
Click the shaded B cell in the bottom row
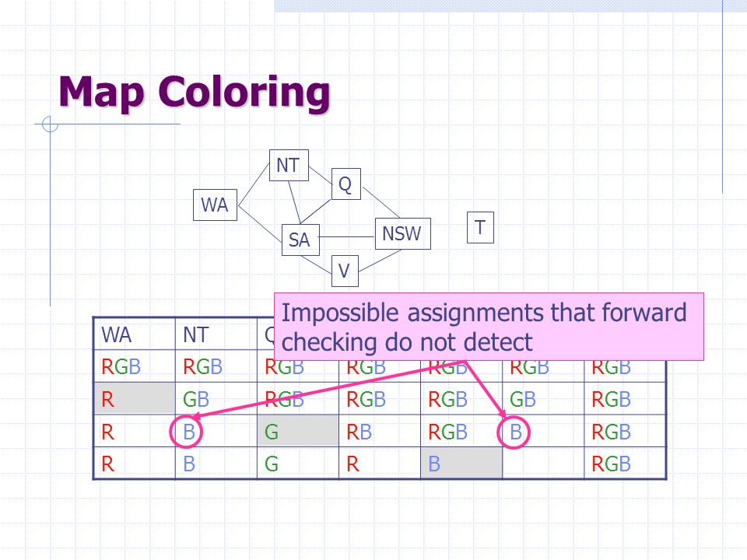coord(461,463)
